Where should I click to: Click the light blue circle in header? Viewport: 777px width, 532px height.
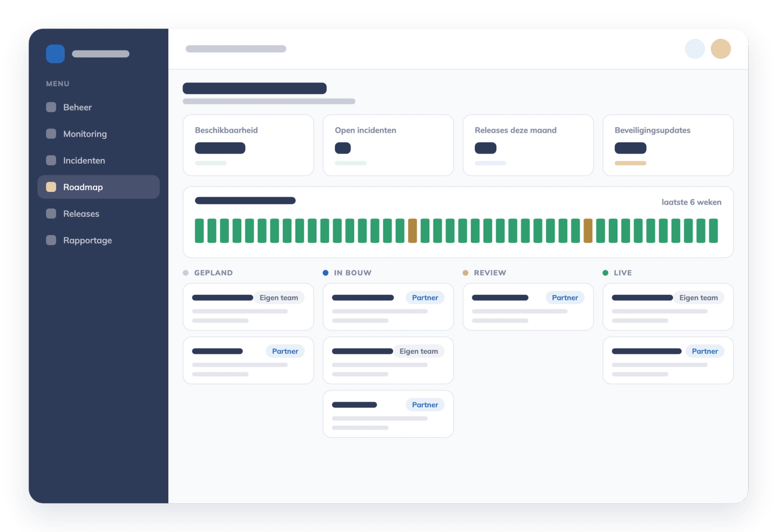tap(695, 49)
